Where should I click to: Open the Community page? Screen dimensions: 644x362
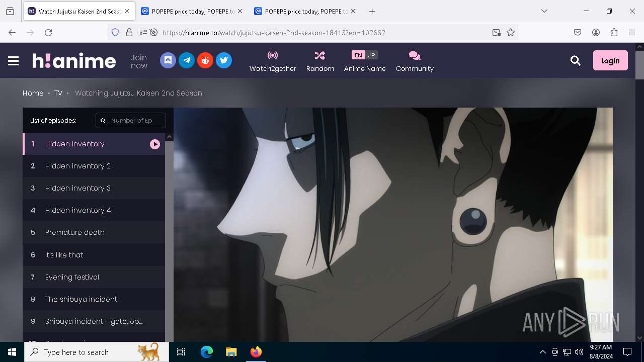pos(415,61)
